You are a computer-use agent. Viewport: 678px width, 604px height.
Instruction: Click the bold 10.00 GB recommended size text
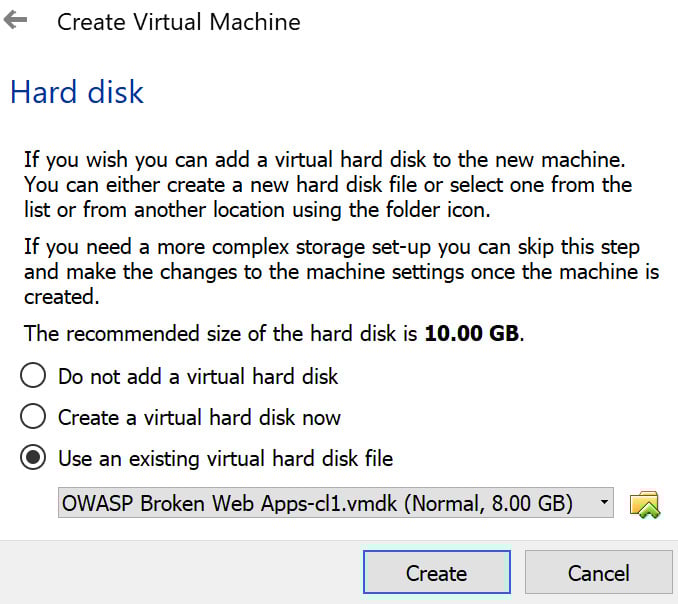click(x=471, y=333)
